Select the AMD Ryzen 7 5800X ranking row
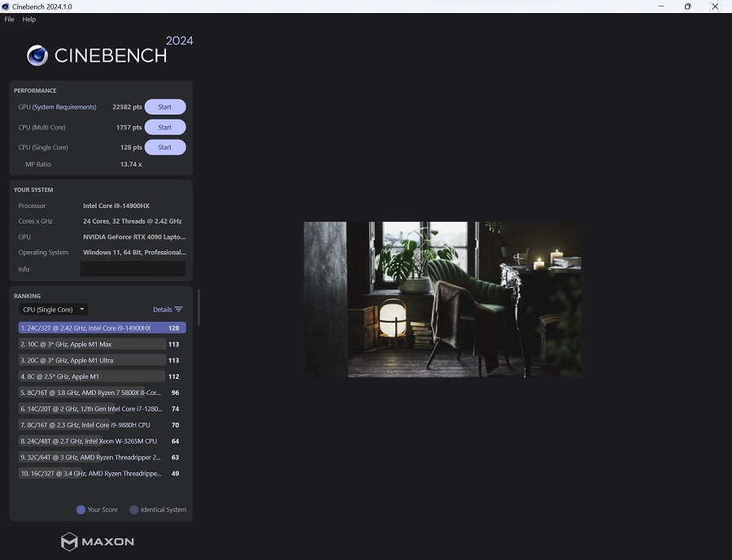Viewport: 732px width, 560px height. [x=91, y=393]
